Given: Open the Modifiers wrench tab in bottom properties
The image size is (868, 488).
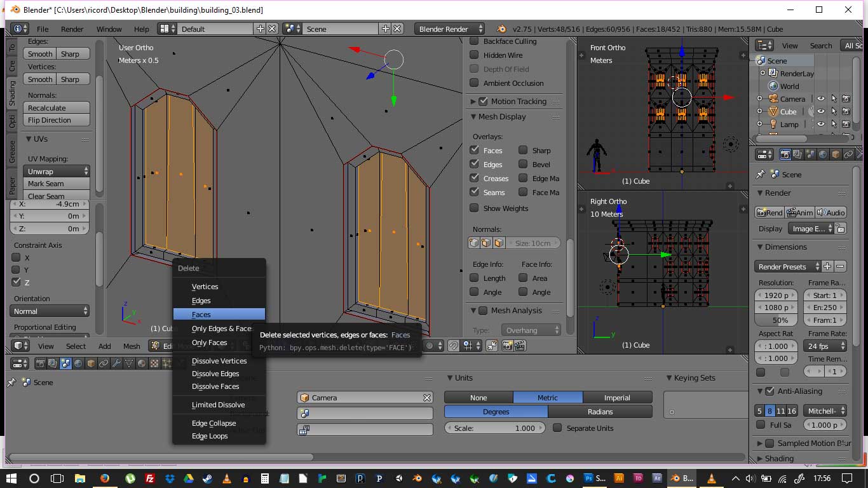Looking at the screenshot, I should point(116,363).
